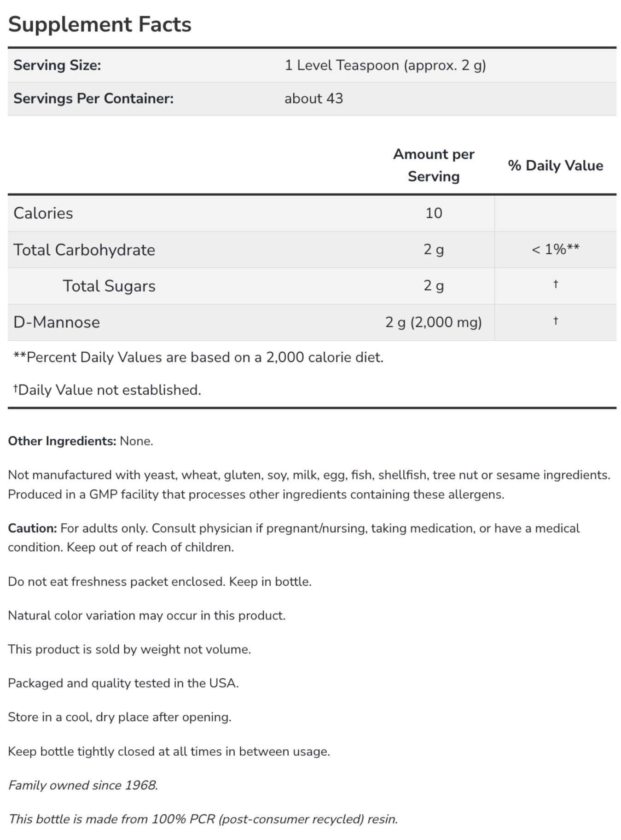Click the dagger symbol in D-Mannose row
The height and width of the screenshot is (840, 621).
[x=556, y=320]
